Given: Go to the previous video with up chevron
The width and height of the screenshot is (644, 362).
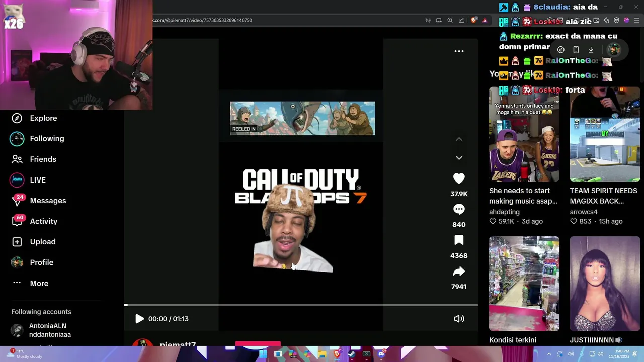Looking at the screenshot, I should [459, 139].
